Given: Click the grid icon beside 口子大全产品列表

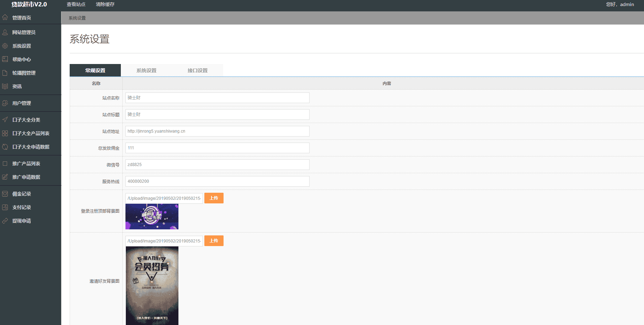Looking at the screenshot, I should coord(5,133).
